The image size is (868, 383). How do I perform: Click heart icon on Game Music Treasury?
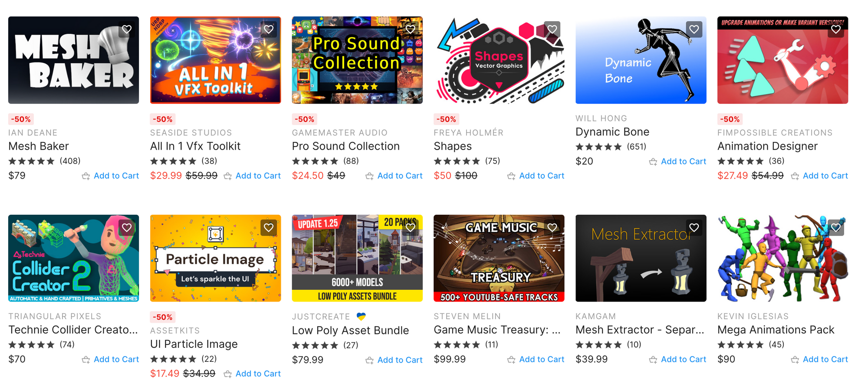(x=552, y=228)
